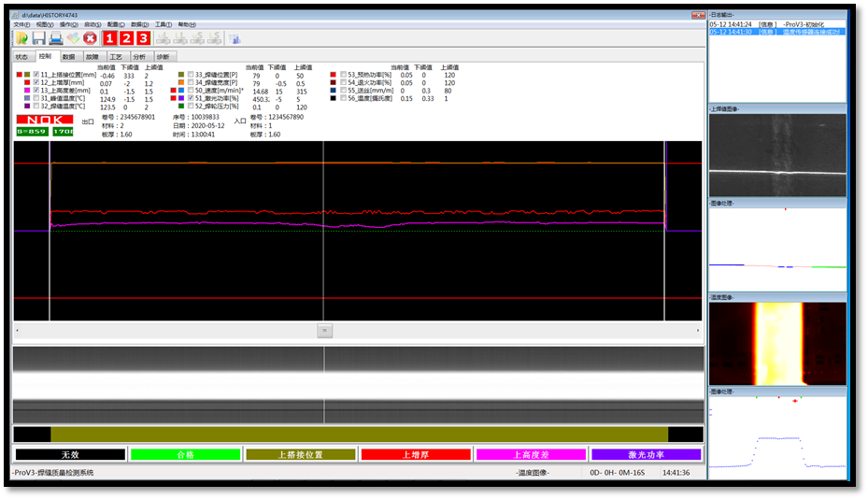Screen dimensions: 868x499
Task: Click the green 合格 legend button
Action: click(x=185, y=455)
